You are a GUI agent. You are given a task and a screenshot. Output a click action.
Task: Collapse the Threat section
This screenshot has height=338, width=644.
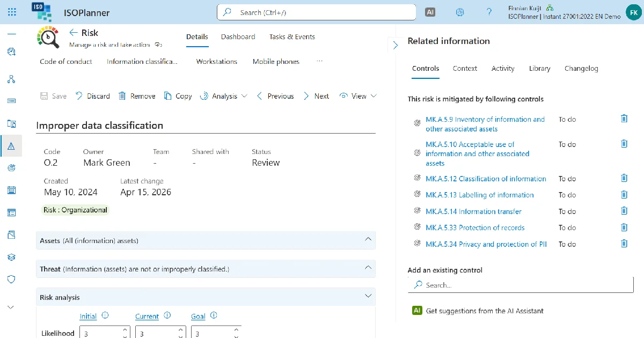point(368,267)
